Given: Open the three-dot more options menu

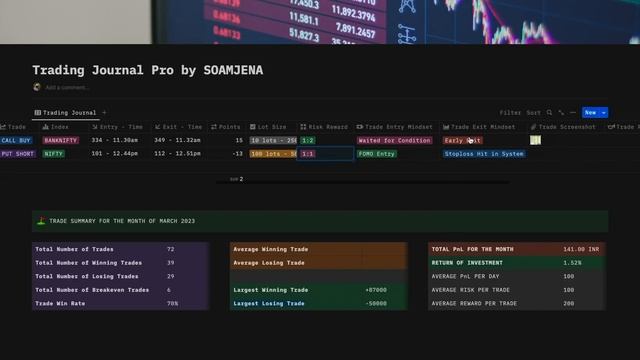Looking at the screenshot, I should point(573,113).
